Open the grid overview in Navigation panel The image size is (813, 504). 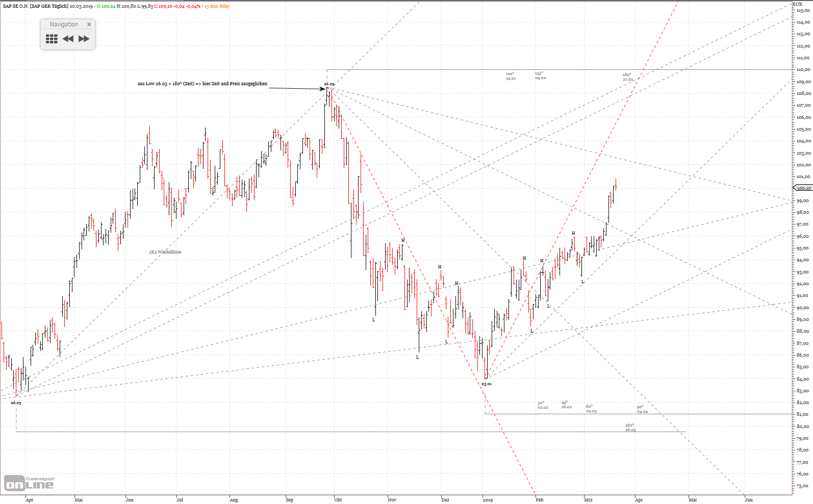[52, 39]
